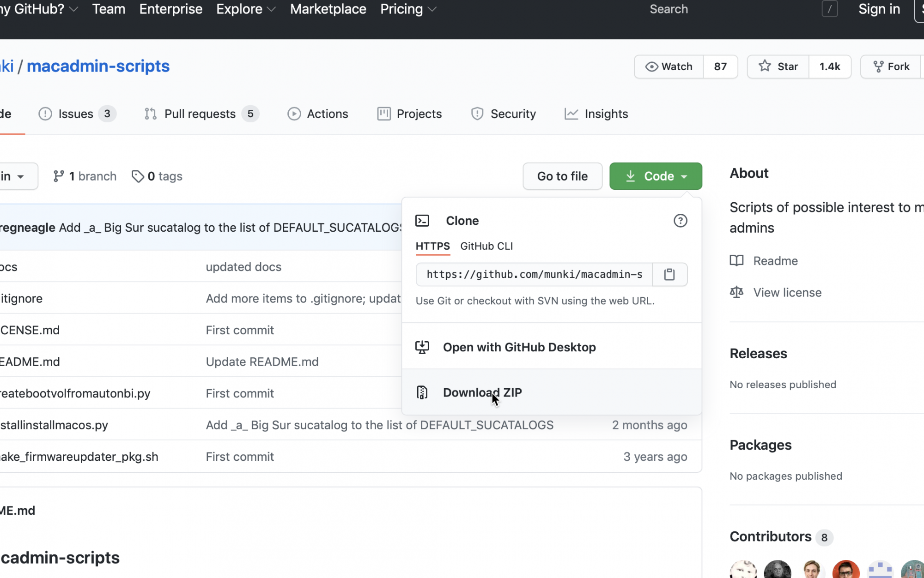Viewport: 924px width, 578px height.
Task: Switch to the Issues tab
Action: coord(77,114)
